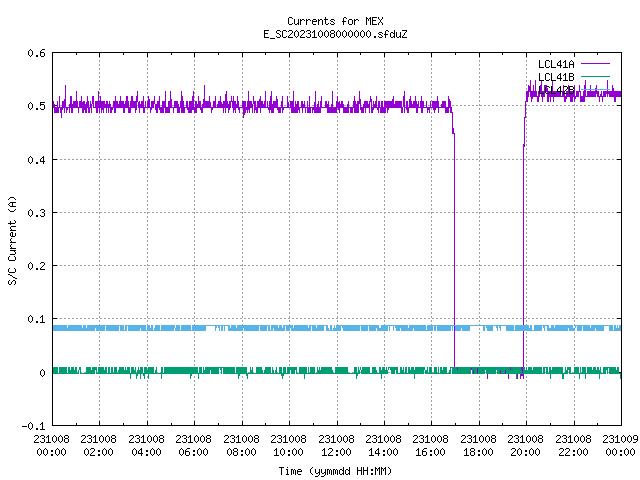
Task: Click the x-axis tick '231008 04:00'
Action: click(146, 446)
